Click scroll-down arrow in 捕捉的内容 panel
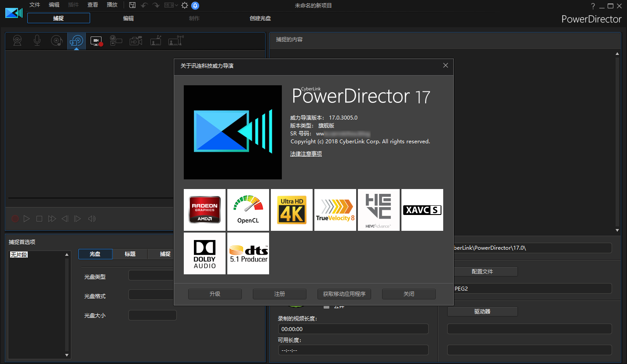Viewport: 627px width, 364px height. [x=617, y=230]
